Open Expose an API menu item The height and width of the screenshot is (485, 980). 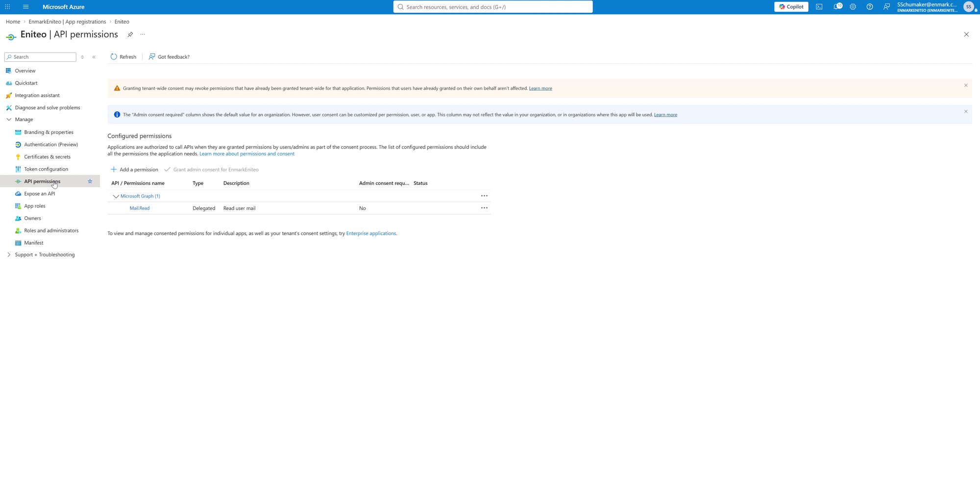coord(39,194)
